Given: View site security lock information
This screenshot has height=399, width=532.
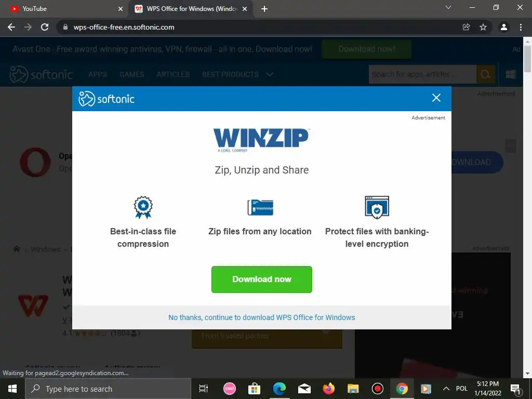Looking at the screenshot, I should [65, 27].
